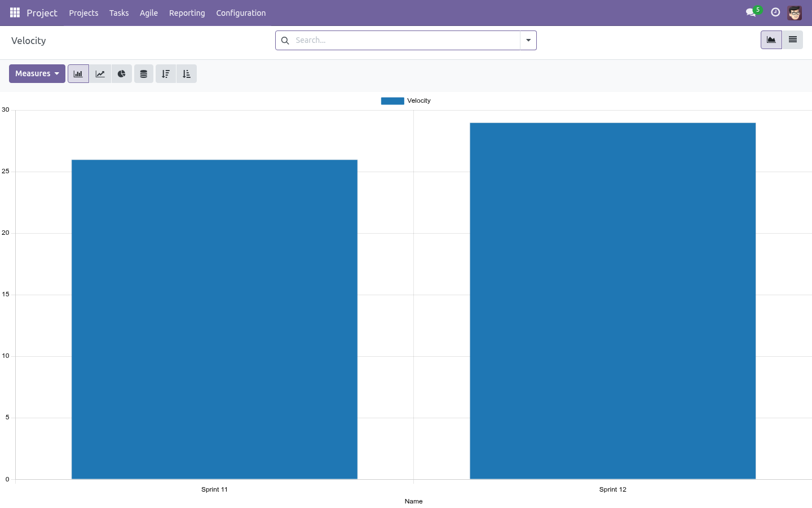Switch to graph view

pyautogui.click(x=771, y=40)
